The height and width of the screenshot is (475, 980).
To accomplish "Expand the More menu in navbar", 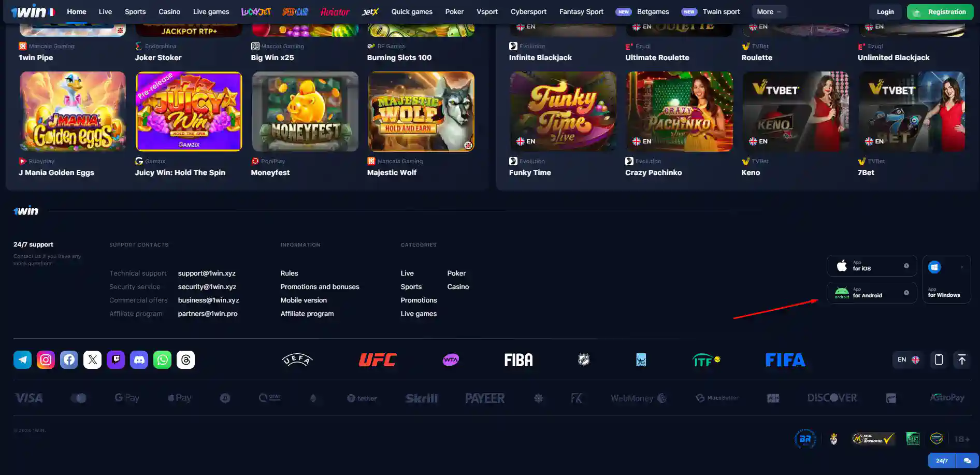I will pos(769,12).
